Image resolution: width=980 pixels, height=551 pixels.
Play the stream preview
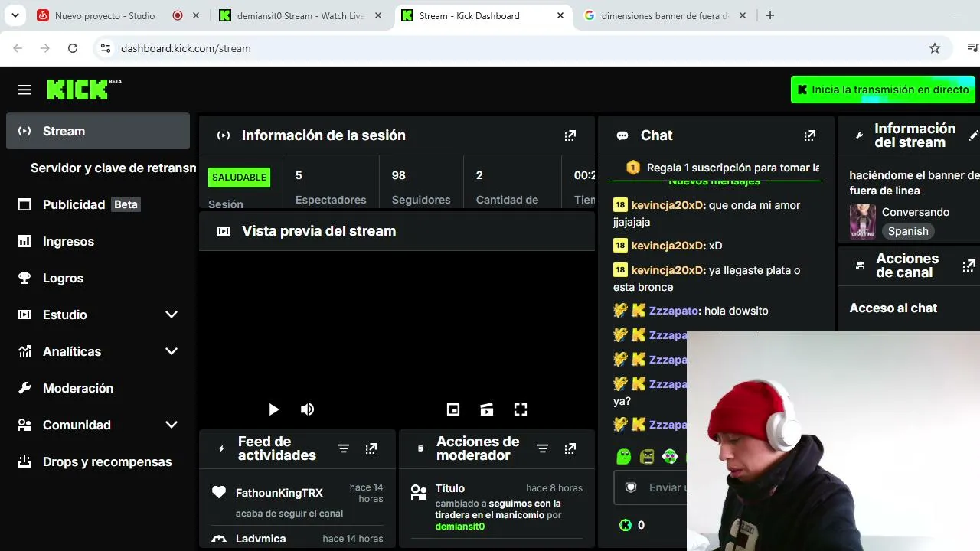tap(273, 409)
